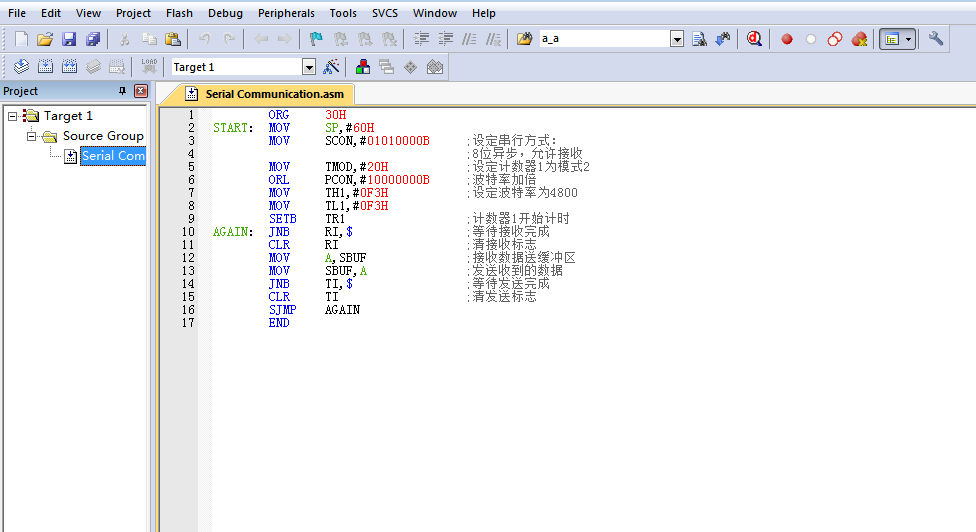Save the current file with floppy icon
The width and height of the screenshot is (976, 532).
69,39
